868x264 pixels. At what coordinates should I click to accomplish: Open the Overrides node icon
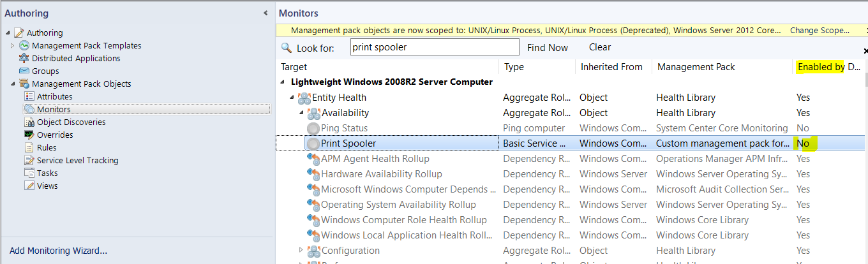tap(29, 135)
